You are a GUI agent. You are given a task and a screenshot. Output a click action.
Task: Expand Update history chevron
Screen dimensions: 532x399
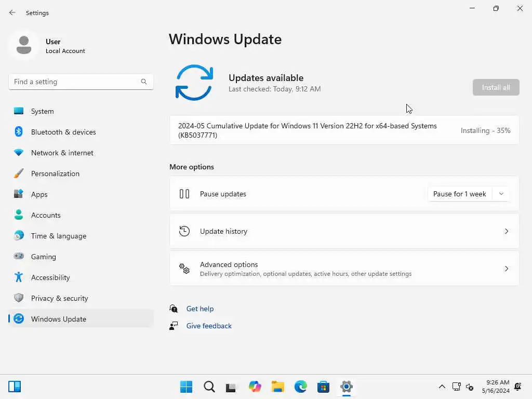506,231
